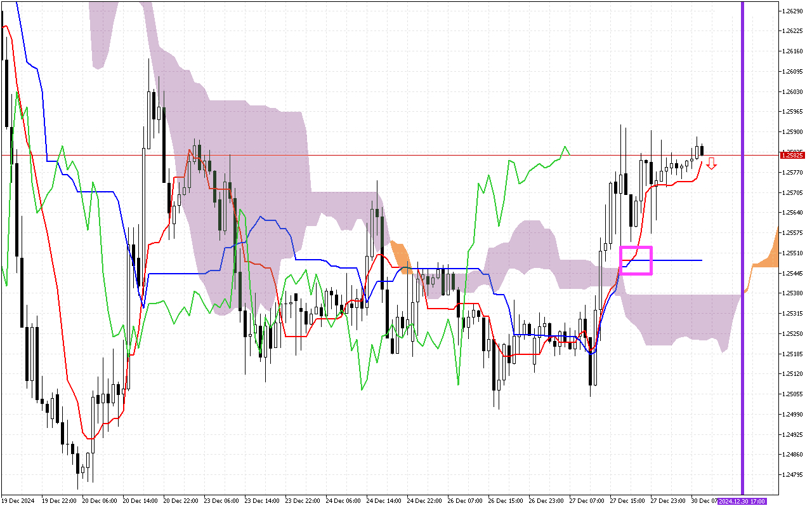Screen dimensions: 812x508
Task: Click the 26 Dec 15:00 axis label
Action: (x=506, y=501)
